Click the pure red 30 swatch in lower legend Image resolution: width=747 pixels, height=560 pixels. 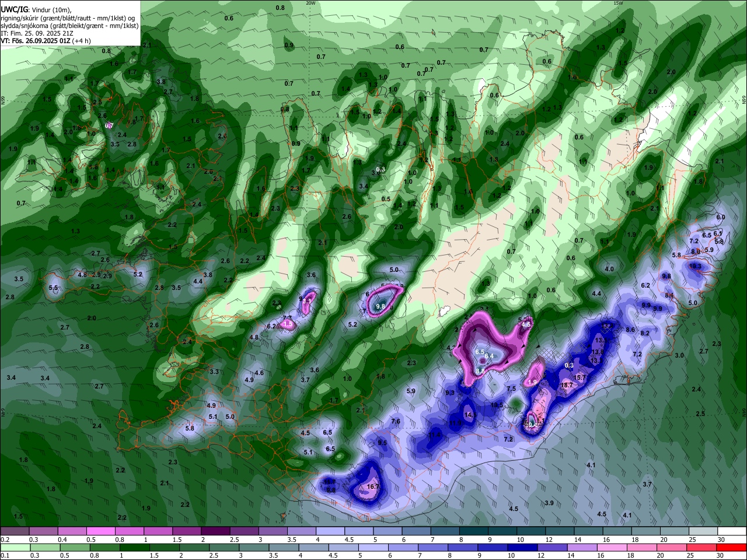point(732,547)
